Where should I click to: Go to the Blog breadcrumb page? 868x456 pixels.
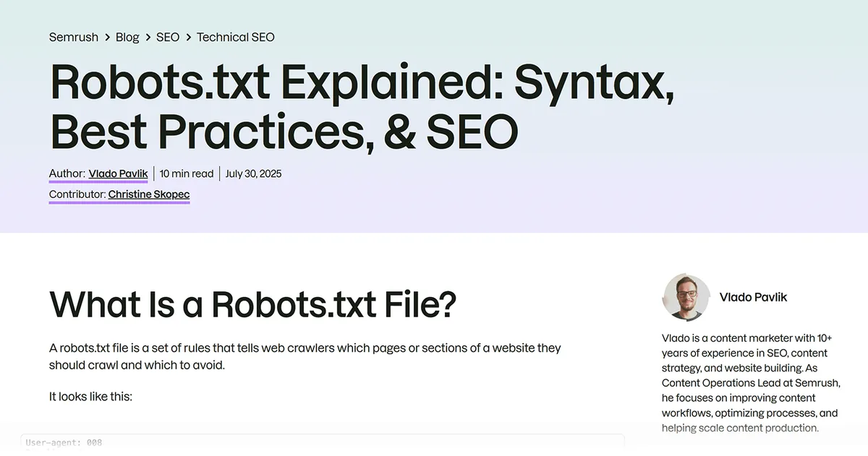pyautogui.click(x=127, y=37)
